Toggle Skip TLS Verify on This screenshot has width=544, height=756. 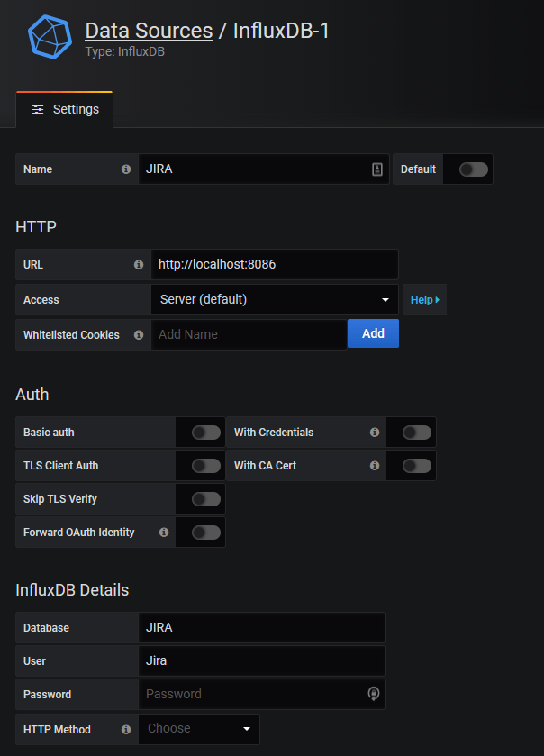[206, 499]
